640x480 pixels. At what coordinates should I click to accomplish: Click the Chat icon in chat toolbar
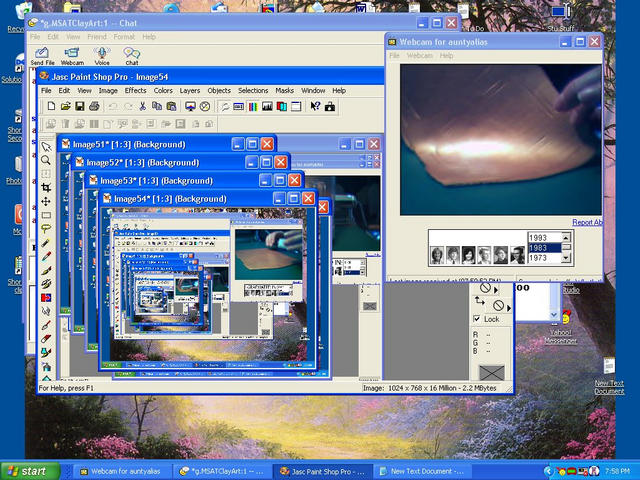[132, 56]
